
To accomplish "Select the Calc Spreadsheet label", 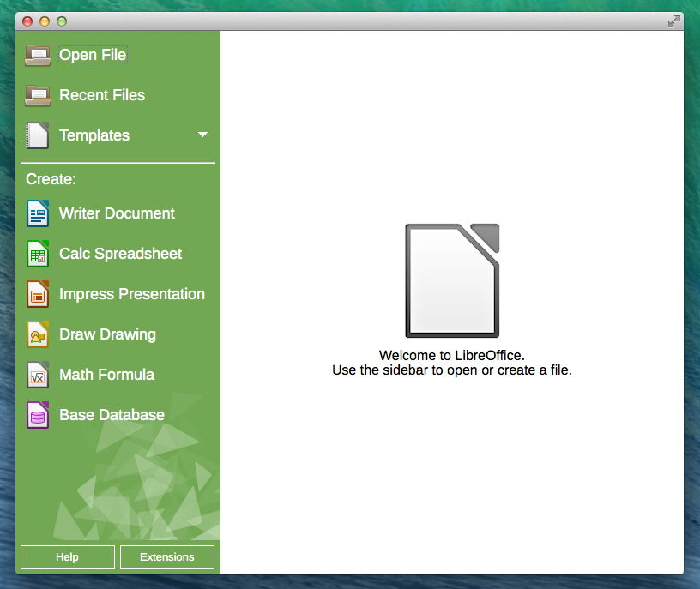I will click(x=120, y=254).
